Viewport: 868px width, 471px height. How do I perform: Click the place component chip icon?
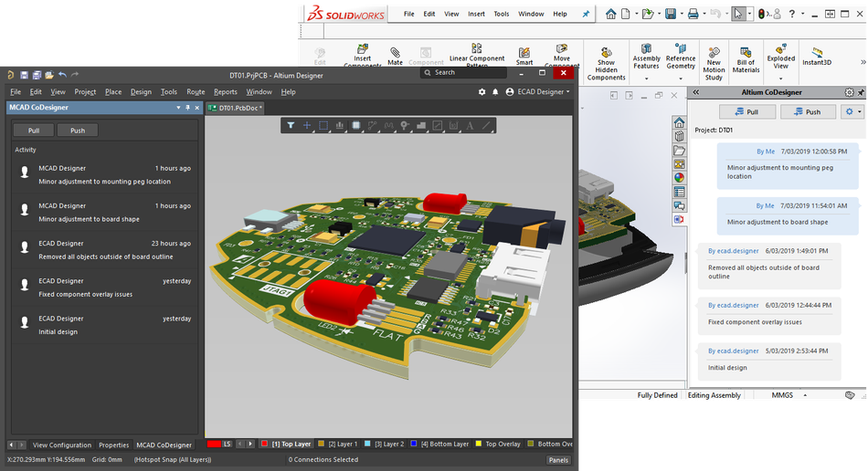[x=356, y=125]
